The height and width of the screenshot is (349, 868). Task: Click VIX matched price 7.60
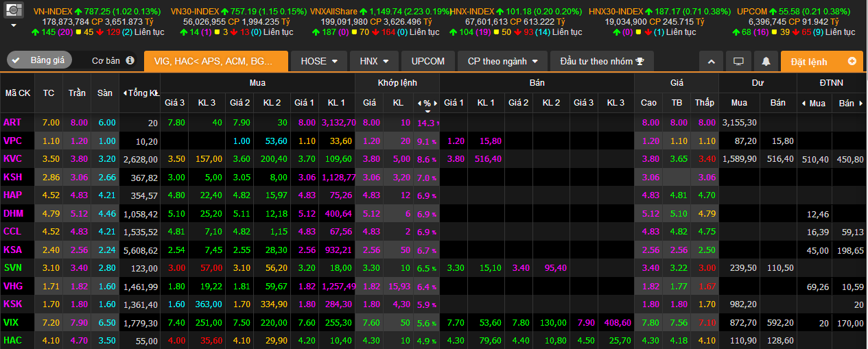pyautogui.click(x=371, y=322)
